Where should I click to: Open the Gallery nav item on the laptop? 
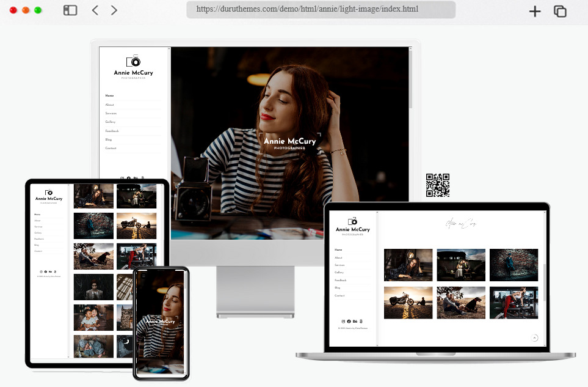click(x=339, y=272)
